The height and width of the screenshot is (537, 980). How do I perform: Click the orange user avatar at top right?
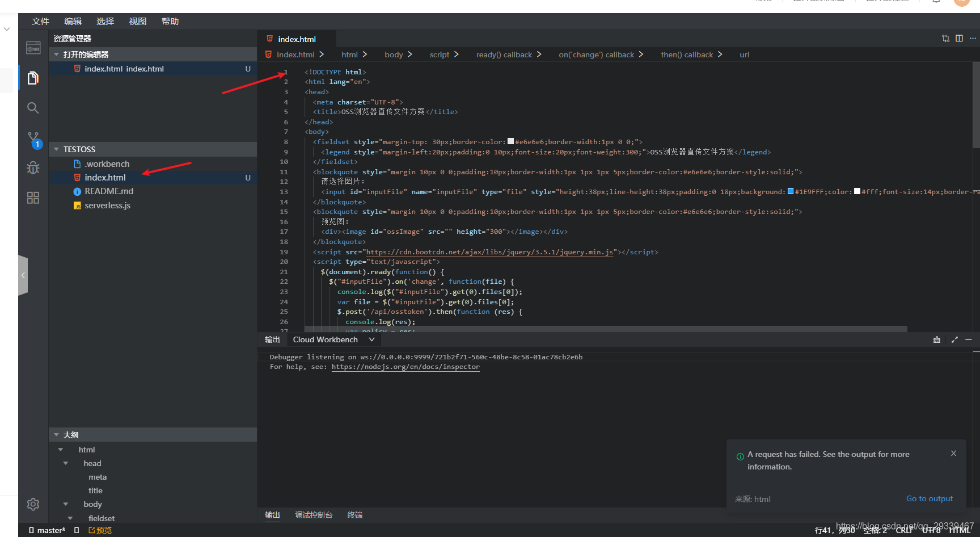point(962,2)
